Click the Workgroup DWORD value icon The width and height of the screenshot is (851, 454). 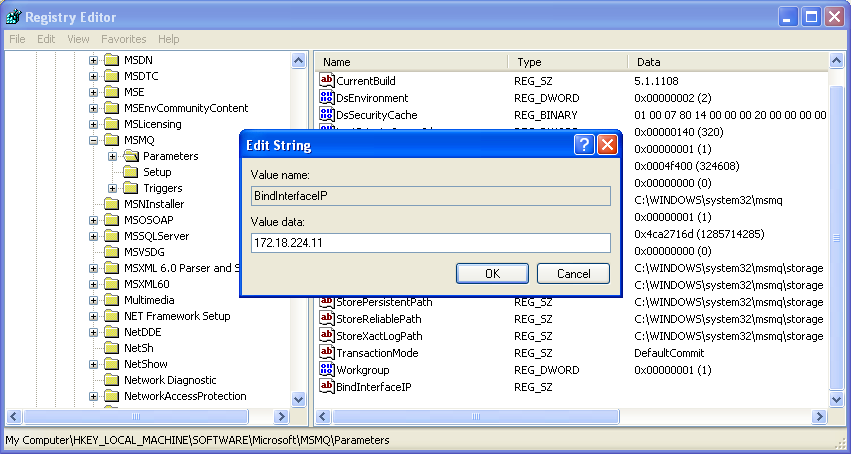[326, 370]
